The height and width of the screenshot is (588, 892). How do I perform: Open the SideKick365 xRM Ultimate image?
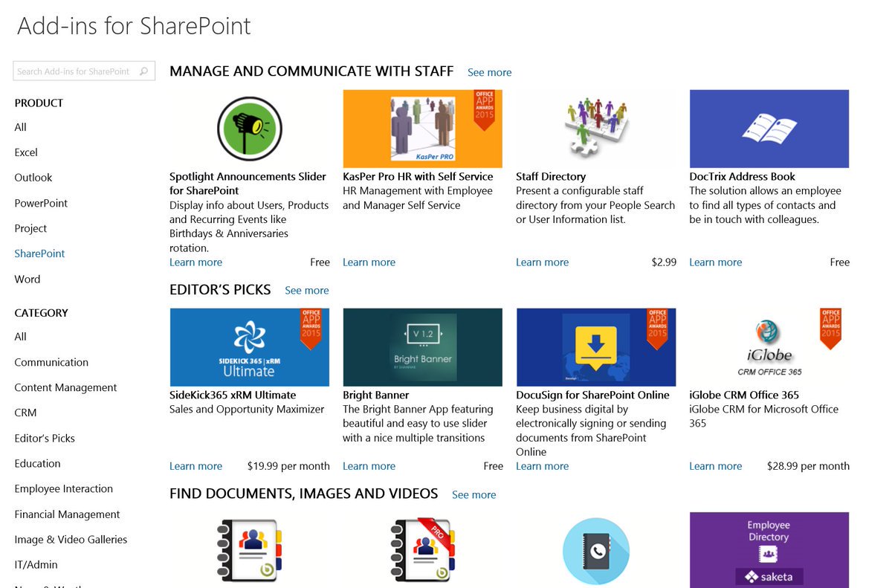(249, 347)
